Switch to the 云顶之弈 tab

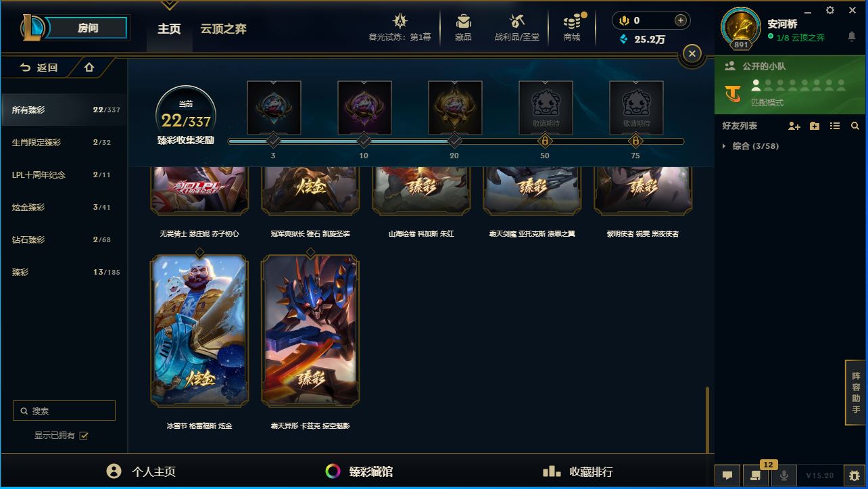click(223, 29)
